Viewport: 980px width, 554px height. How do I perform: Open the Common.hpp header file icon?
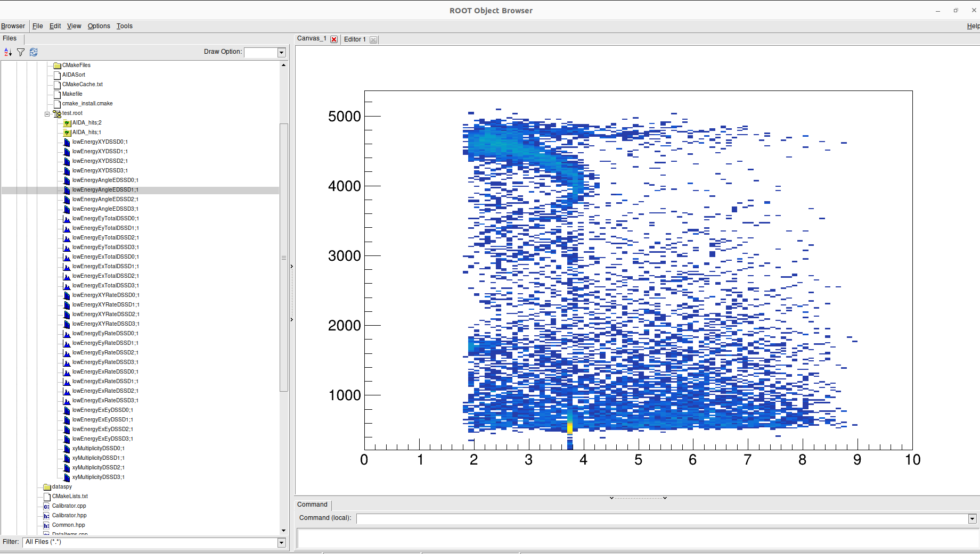(46, 525)
